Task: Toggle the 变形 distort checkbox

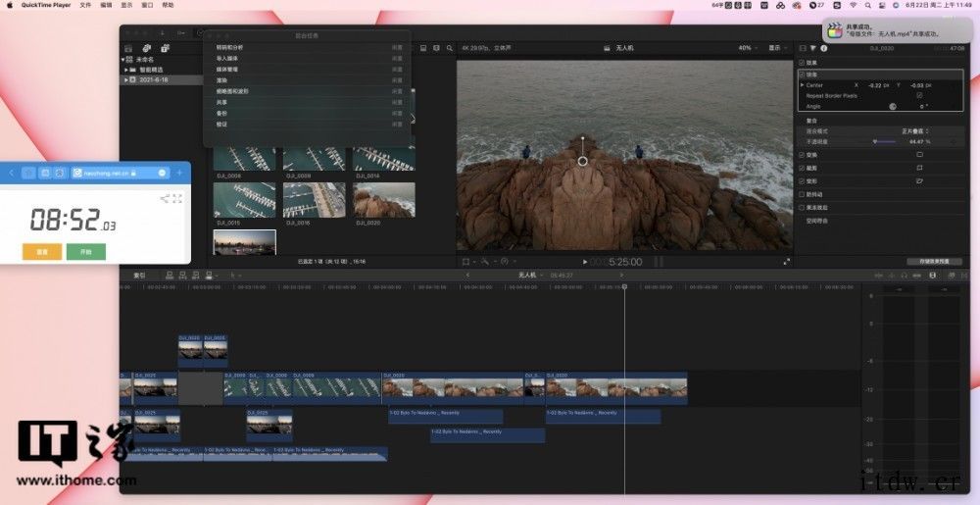Action: [802, 180]
